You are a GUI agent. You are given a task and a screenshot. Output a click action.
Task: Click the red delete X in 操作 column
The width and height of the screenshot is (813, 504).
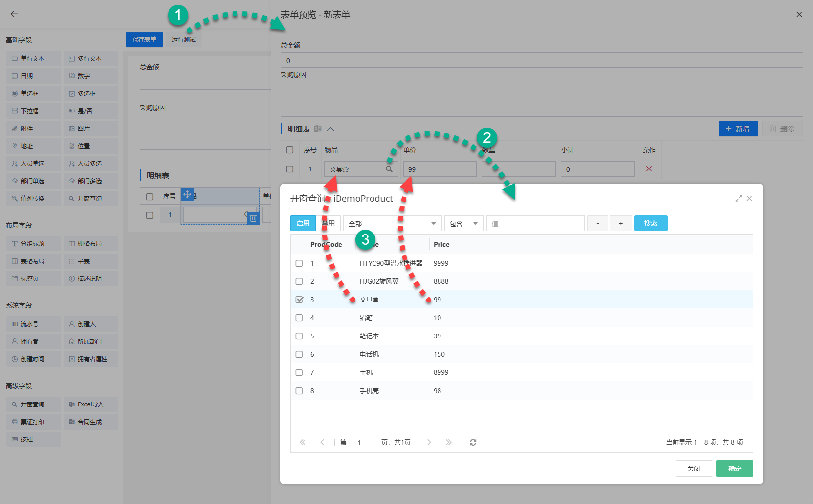tap(649, 169)
